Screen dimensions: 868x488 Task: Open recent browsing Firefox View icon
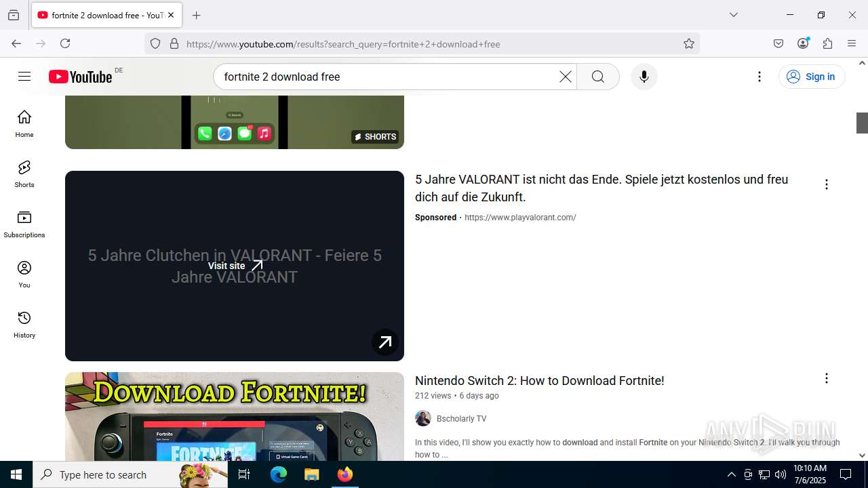(x=14, y=15)
